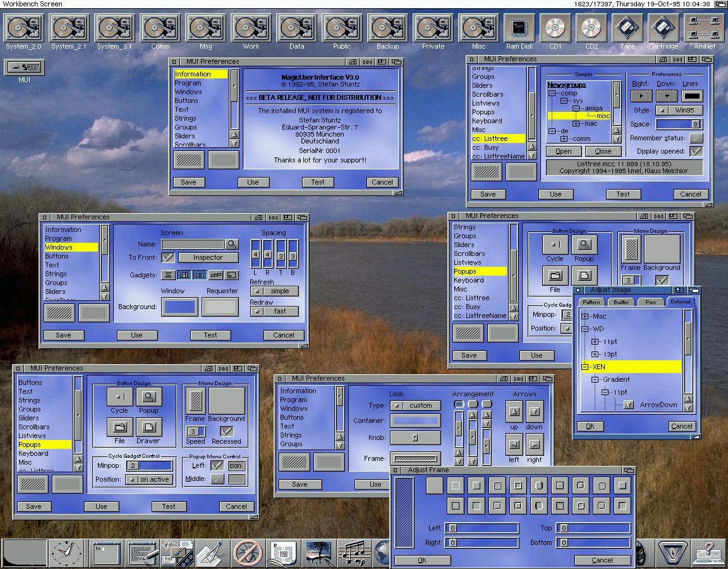728x569 pixels.
Task: Click the Inspector button
Action: (208, 257)
